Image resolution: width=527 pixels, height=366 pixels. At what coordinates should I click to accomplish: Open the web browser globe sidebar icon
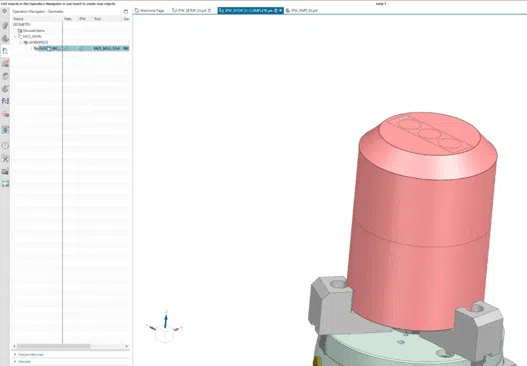[5, 130]
